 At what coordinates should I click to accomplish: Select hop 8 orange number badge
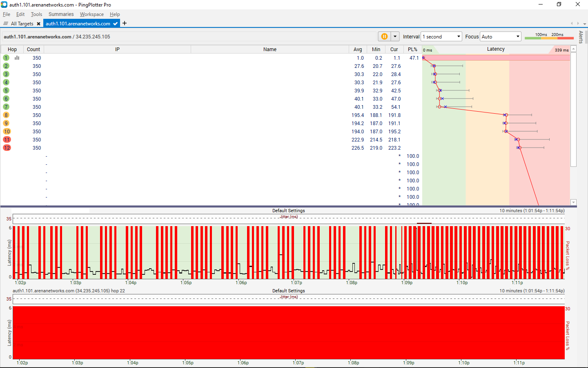(x=6, y=115)
